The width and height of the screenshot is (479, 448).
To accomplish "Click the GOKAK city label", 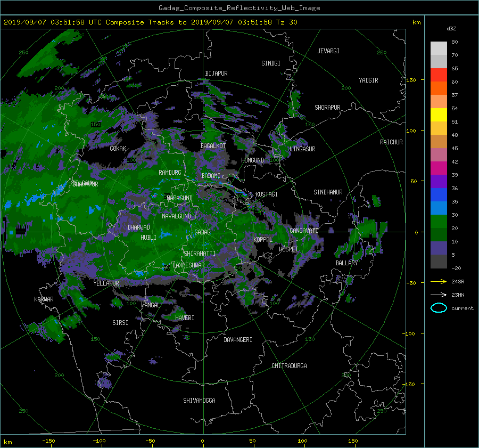I will 118,149.
